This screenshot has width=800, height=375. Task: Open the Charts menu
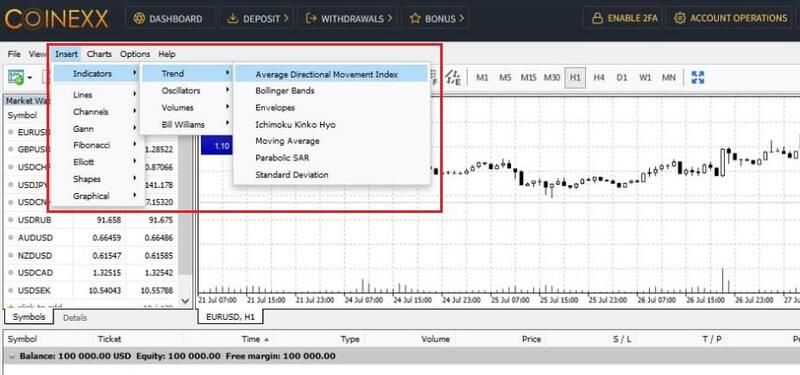(99, 54)
